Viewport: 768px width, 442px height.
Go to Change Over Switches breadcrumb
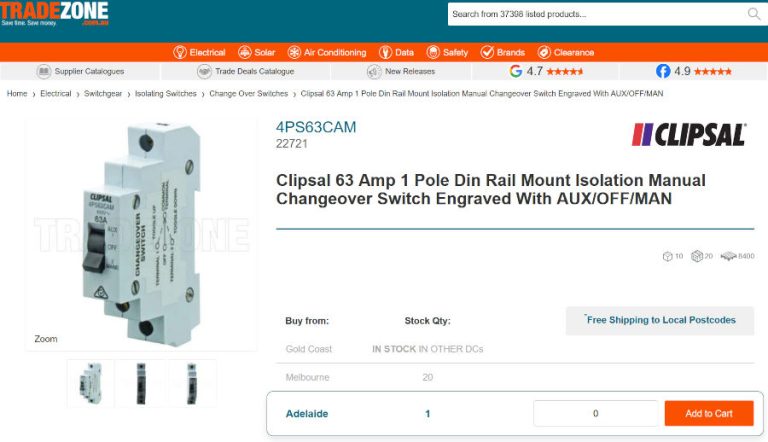[248, 94]
